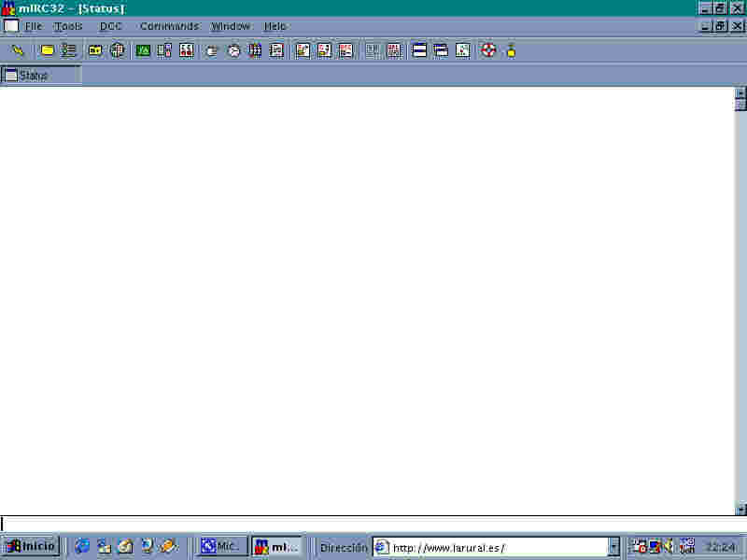The width and height of the screenshot is (747, 560).
Task: Click the fourth quick launch icon
Action: (x=147, y=546)
